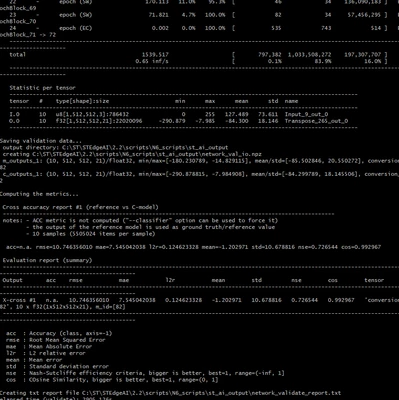Click the total duration "1539.517"
The image size is (399, 400).
[155, 55]
